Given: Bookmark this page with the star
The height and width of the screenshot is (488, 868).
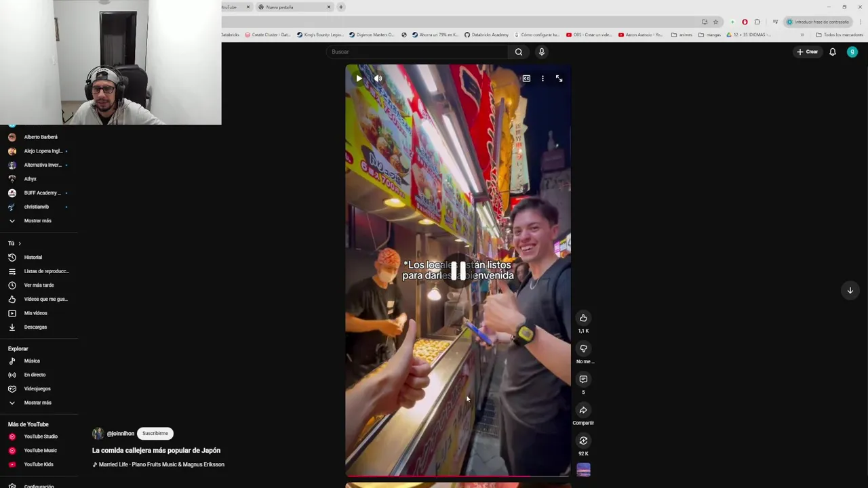Looking at the screenshot, I should 715,22.
